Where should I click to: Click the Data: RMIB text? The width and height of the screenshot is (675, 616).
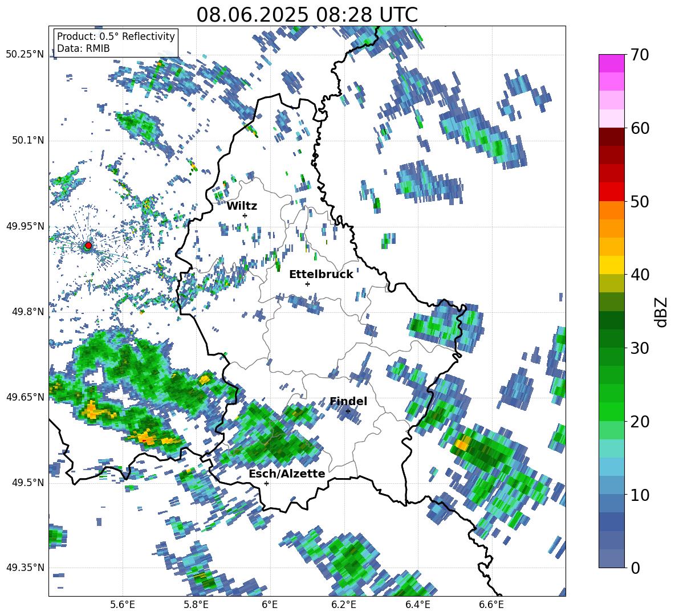[x=83, y=48]
